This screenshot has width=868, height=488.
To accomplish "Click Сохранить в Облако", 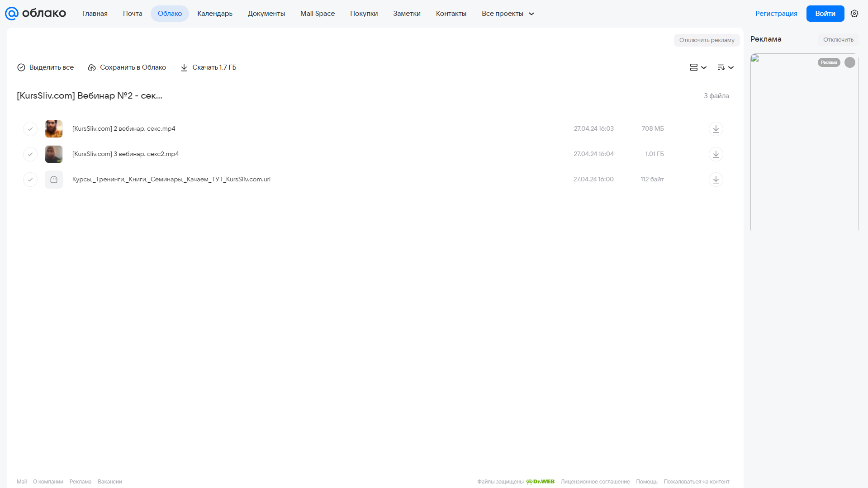I will pyautogui.click(x=127, y=67).
